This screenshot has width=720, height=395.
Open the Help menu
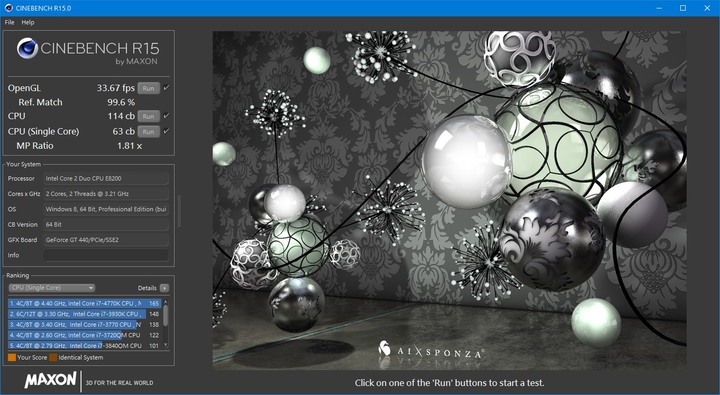(28, 22)
